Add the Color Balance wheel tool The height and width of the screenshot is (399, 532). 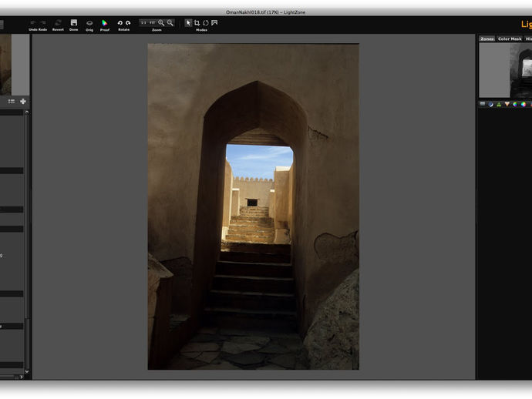(524, 104)
